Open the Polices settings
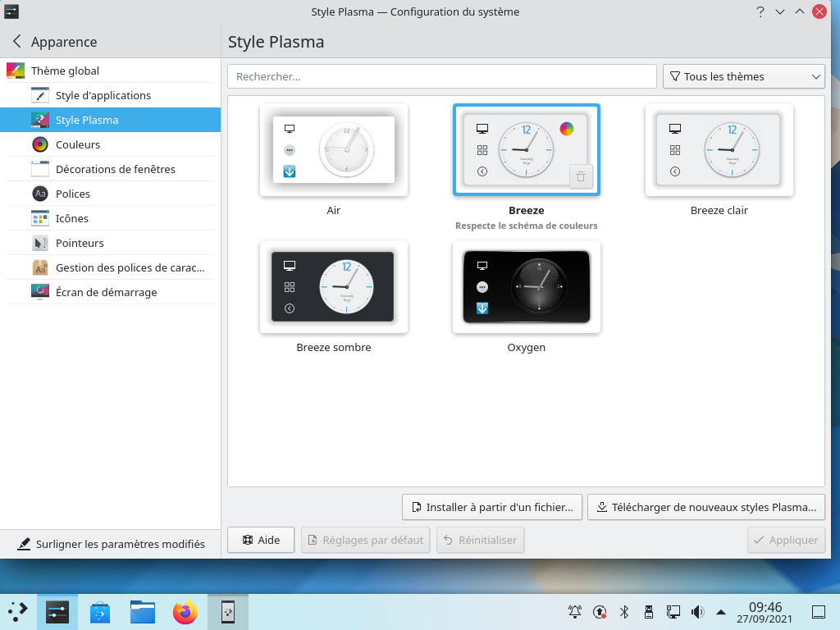The image size is (840, 630). [x=110, y=194]
